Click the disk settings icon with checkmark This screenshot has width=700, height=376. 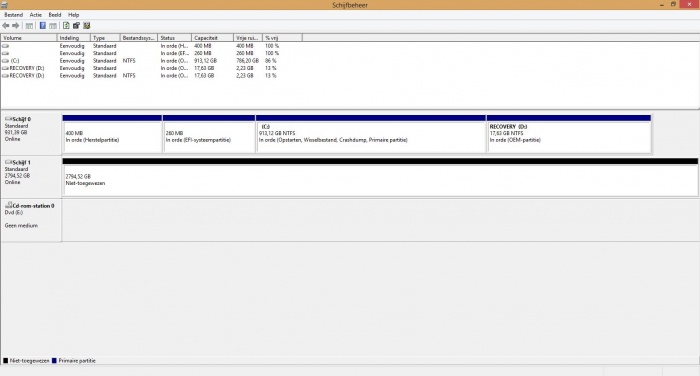[87, 26]
